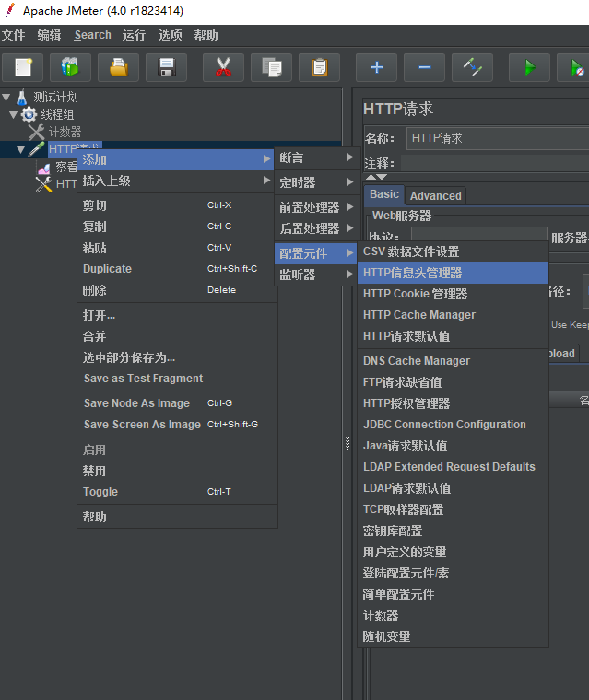Collapse the 测试计划 tree node
Image resolution: width=589 pixels, height=700 pixels.
pyautogui.click(x=6, y=97)
